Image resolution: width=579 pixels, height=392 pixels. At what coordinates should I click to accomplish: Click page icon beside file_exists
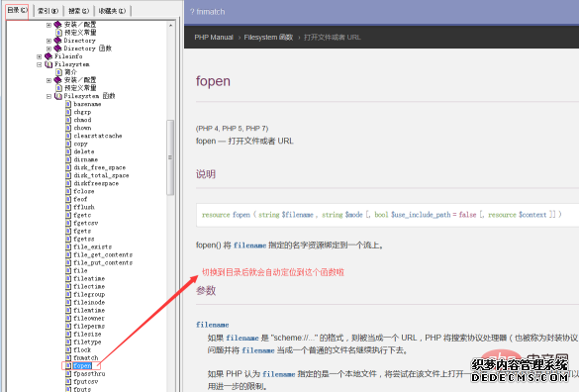point(68,246)
